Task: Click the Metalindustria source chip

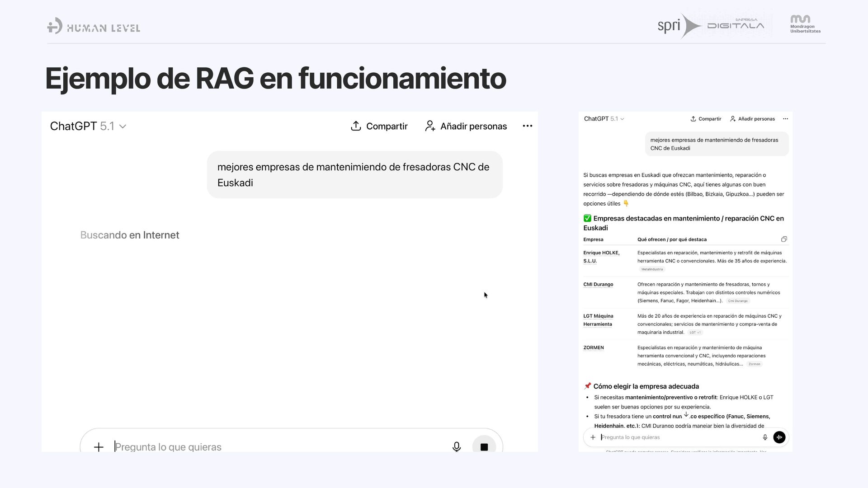Action: point(652,269)
